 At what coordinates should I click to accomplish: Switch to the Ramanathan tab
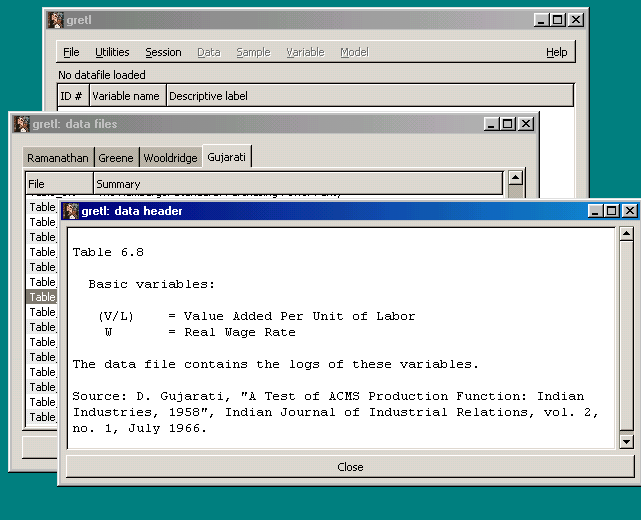59,158
